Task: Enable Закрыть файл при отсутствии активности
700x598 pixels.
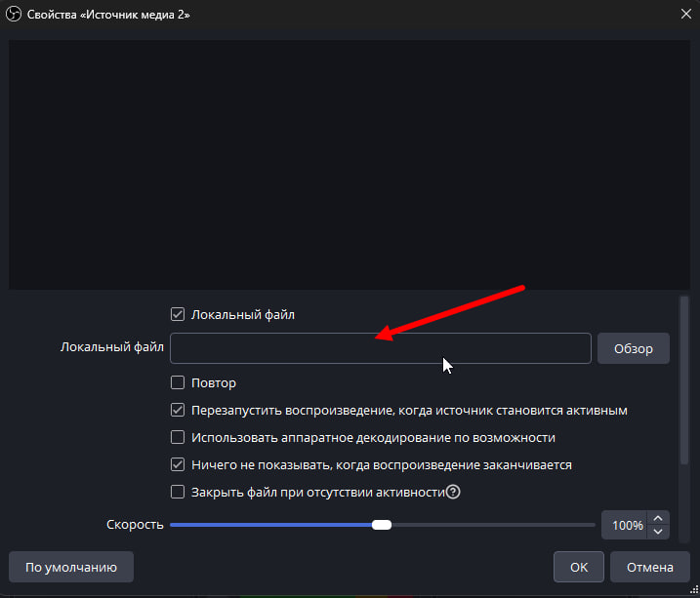Action: [178, 493]
